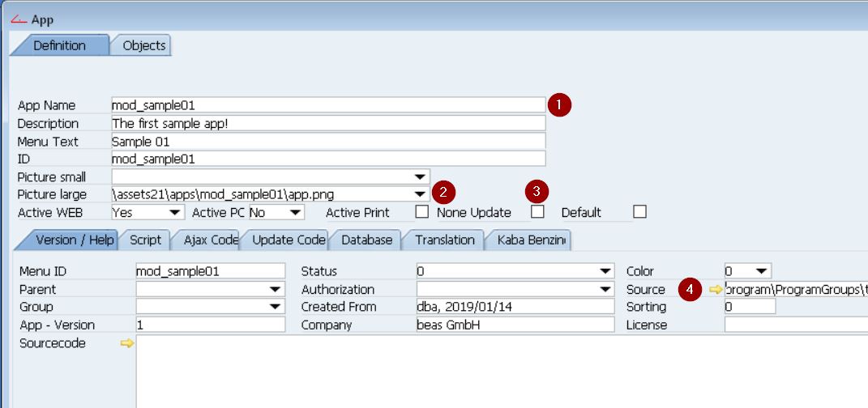Open the Status dropdown list

coord(605,271)
